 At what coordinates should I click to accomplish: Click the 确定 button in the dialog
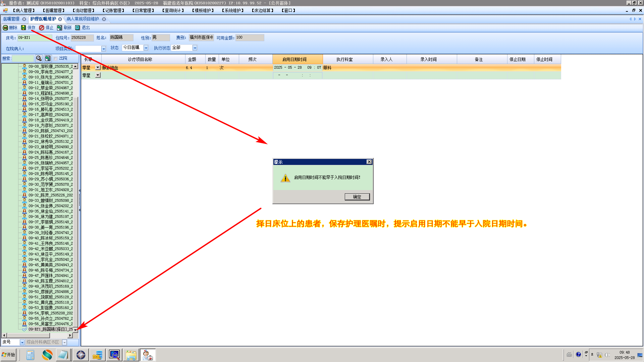(357, 197)
